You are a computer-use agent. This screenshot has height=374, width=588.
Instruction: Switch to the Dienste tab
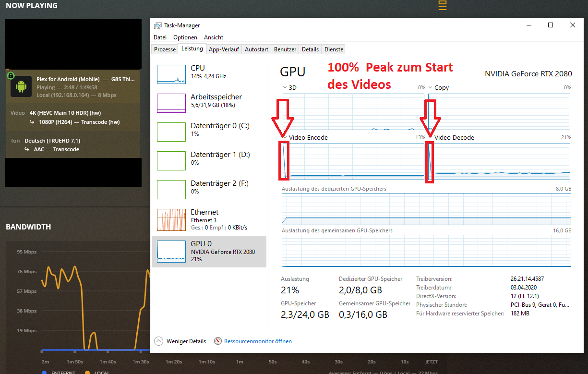coord(334,49)
